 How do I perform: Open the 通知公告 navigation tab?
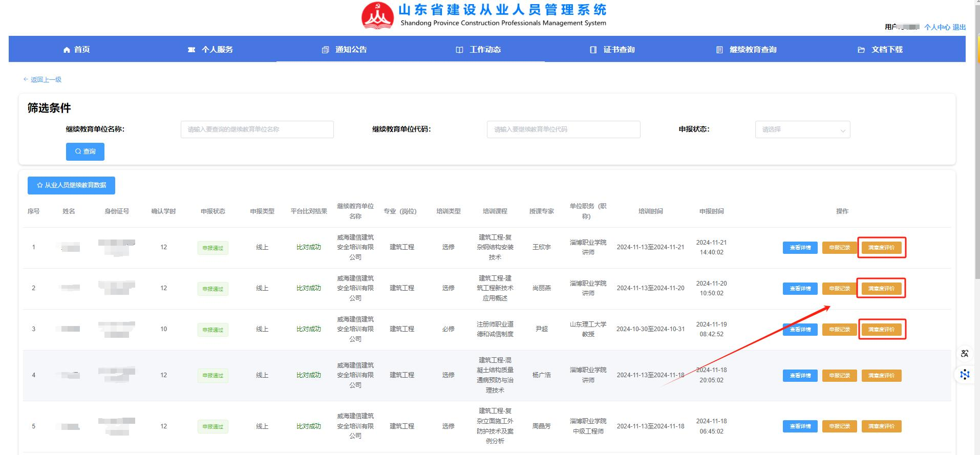(344, 49)
